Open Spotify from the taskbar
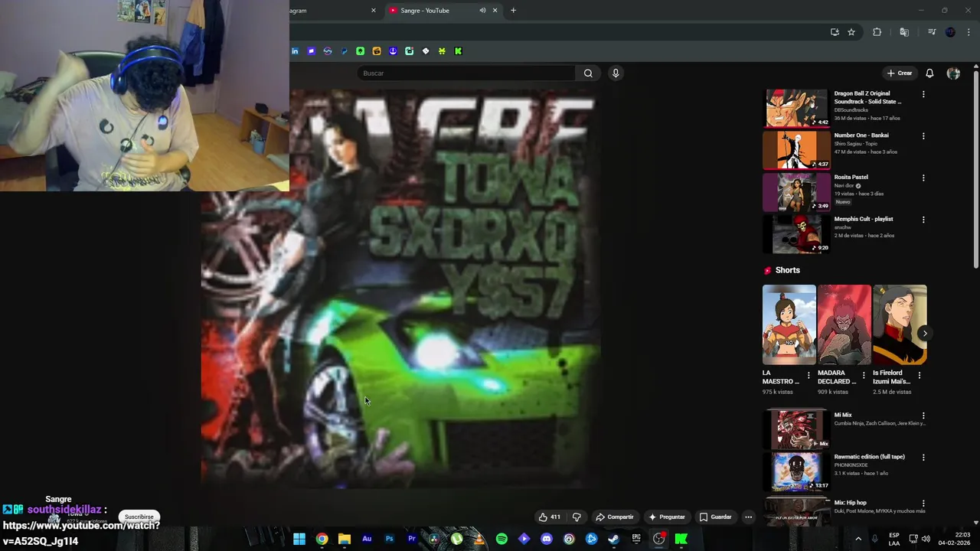The image size is (980, 551). click(x=501, y=539)
